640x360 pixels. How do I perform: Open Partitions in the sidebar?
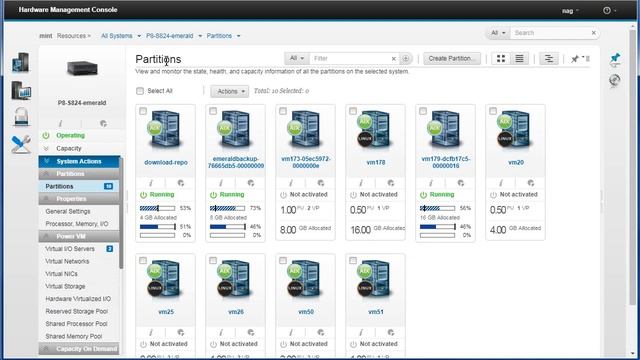(x=79, y=186)
